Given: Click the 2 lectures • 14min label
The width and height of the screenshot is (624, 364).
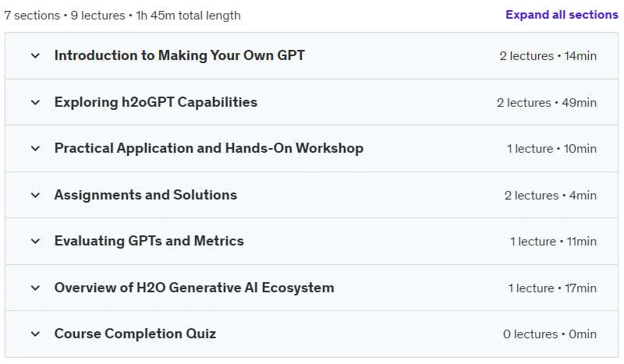Looking at the screenshot, I should [x=548, y=56].
